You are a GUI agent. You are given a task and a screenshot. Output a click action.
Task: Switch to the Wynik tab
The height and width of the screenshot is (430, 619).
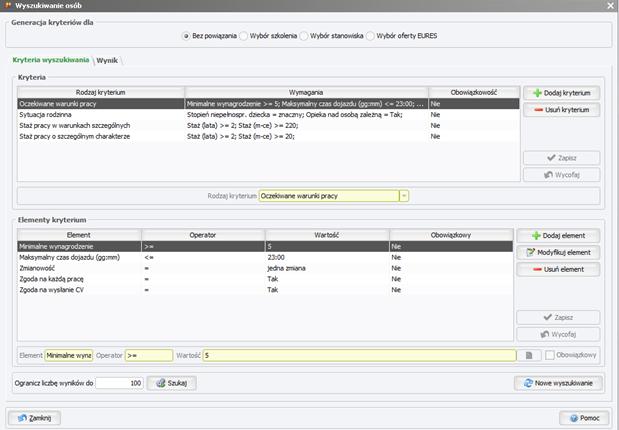click(107, 60)
